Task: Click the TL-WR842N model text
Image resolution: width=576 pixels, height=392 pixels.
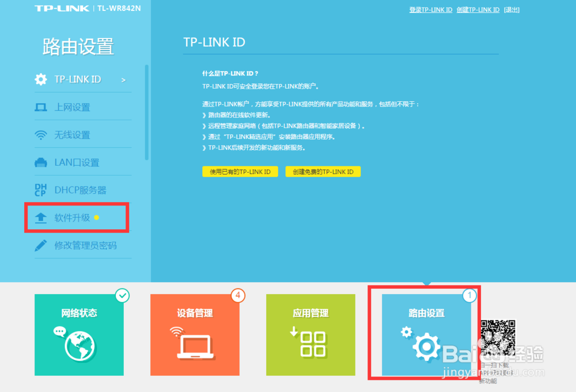Action: coord(119,9)
